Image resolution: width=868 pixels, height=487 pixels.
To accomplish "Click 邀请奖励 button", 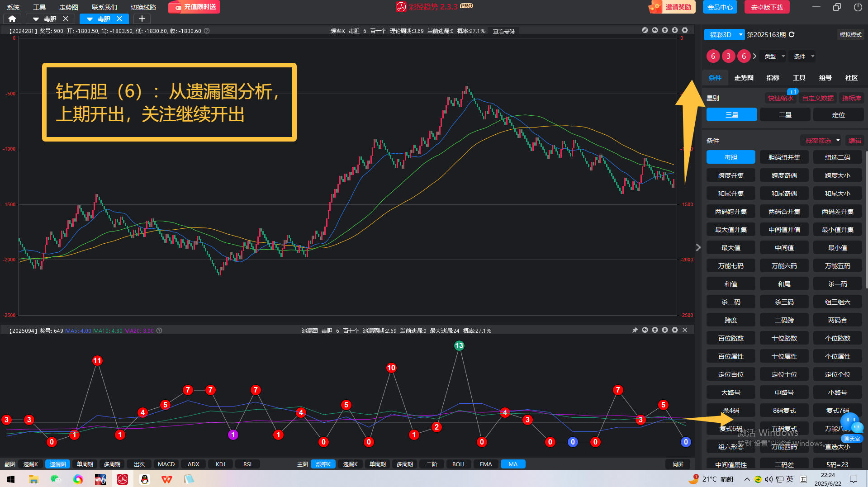I will (672, 7).
